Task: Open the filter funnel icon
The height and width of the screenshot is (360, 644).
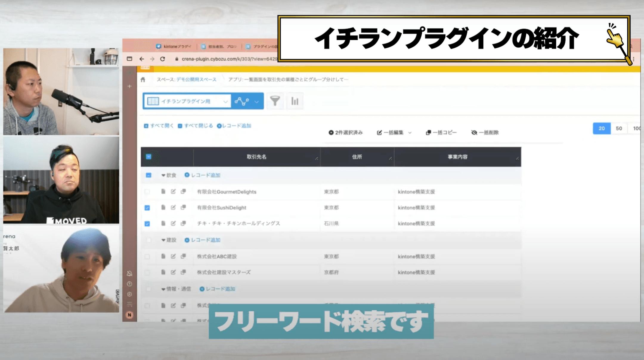Action: pos(275,101)
